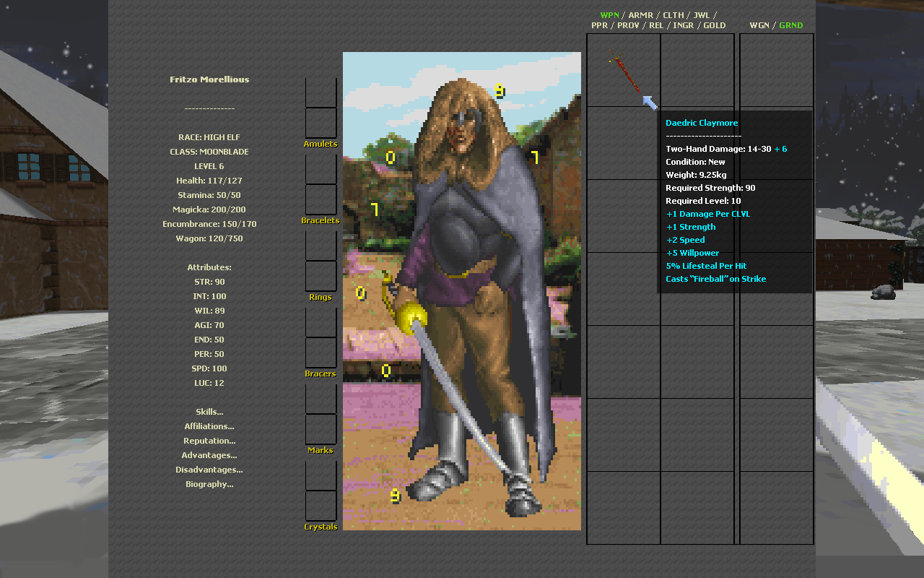Image resolution: width=924 pixels, height=578 pixels.
Task: Click the Stamina: 50/50 stat
Action: click(209, 195)
